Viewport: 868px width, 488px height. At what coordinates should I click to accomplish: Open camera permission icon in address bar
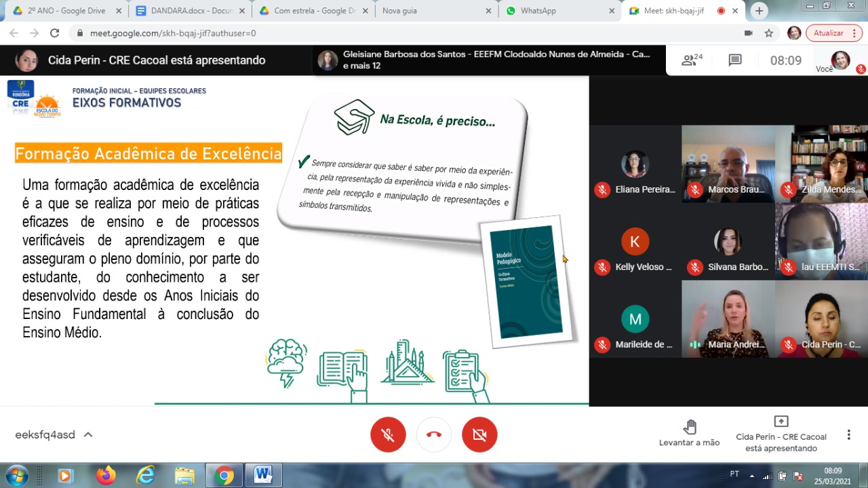click(x=749, y=33)
